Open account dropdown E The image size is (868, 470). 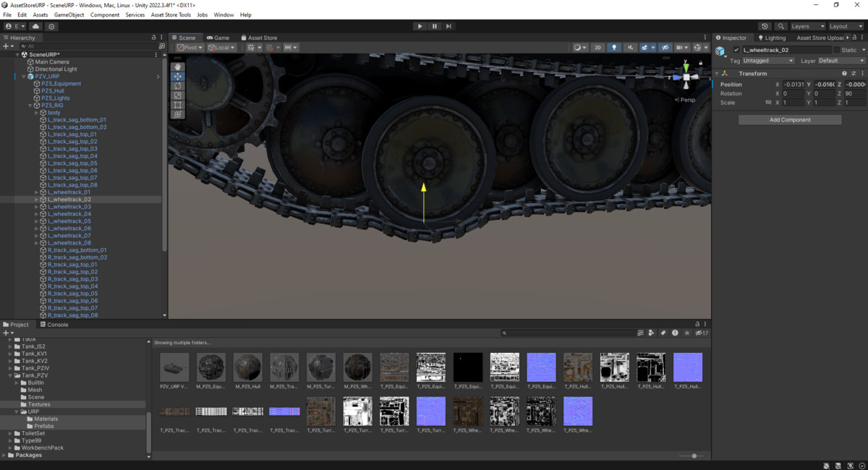tap(14, 26)
